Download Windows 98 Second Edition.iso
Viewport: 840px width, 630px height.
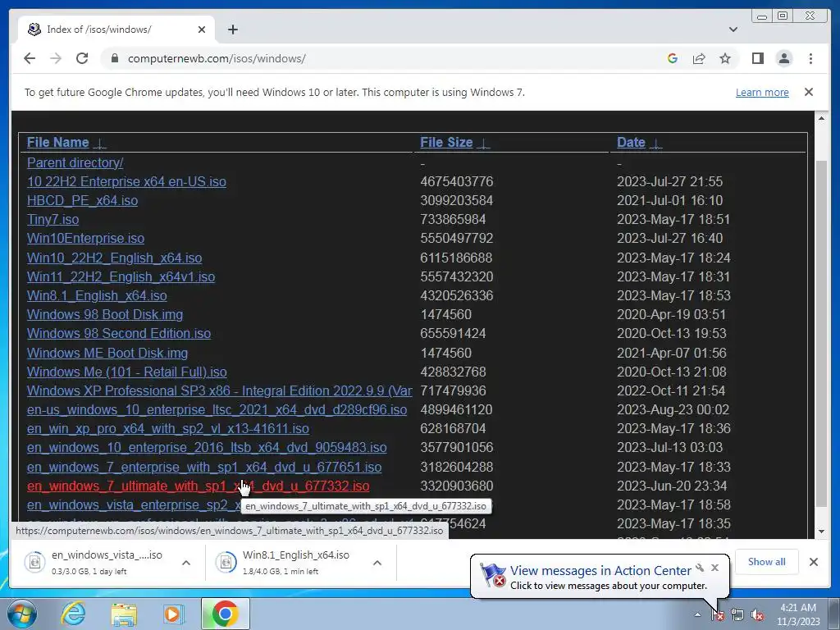coord(118,333)
